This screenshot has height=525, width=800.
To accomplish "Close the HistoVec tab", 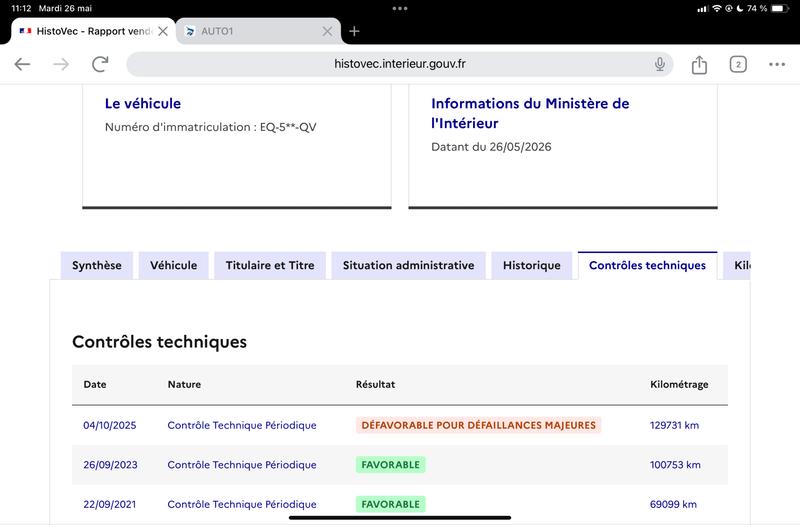I will tap(163, 32).
